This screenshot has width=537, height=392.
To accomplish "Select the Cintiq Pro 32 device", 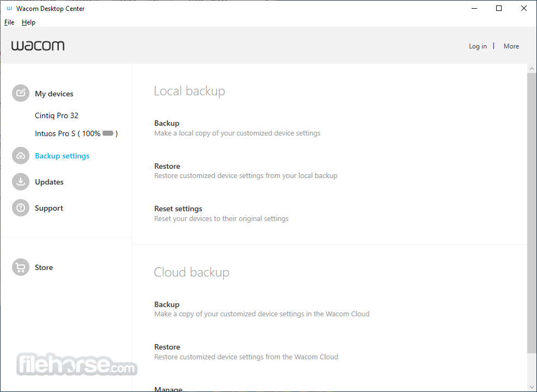I will tap(57, 116).
